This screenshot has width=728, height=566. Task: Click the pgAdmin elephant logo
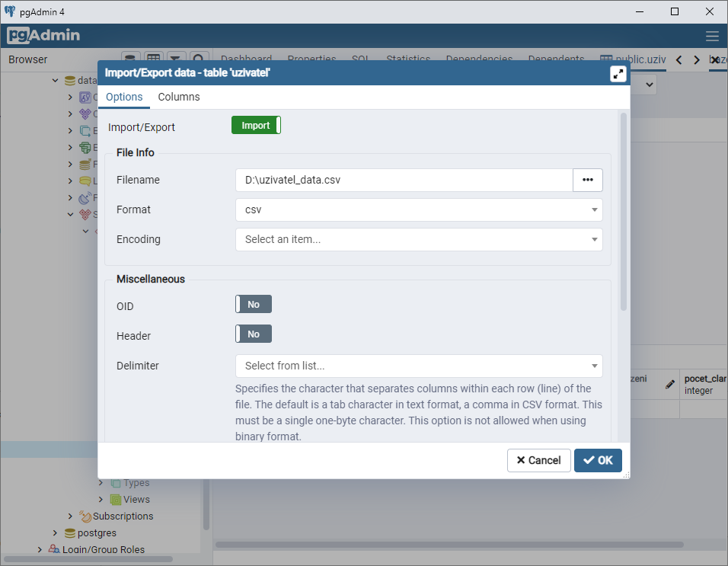point(11,11)
